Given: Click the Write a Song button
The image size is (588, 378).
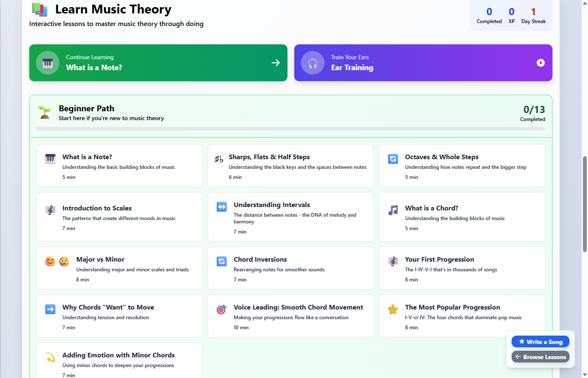Looking at the screenshot, I should pos(541,341).
